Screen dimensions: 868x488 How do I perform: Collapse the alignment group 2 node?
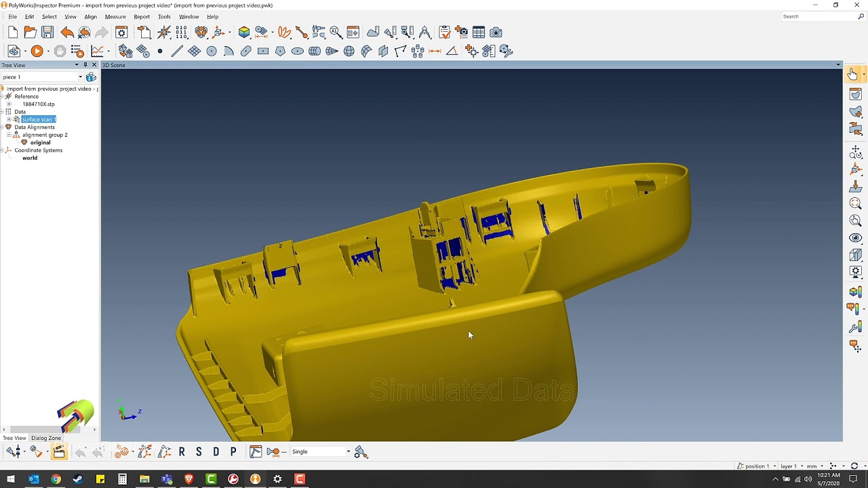pos(9,135)
